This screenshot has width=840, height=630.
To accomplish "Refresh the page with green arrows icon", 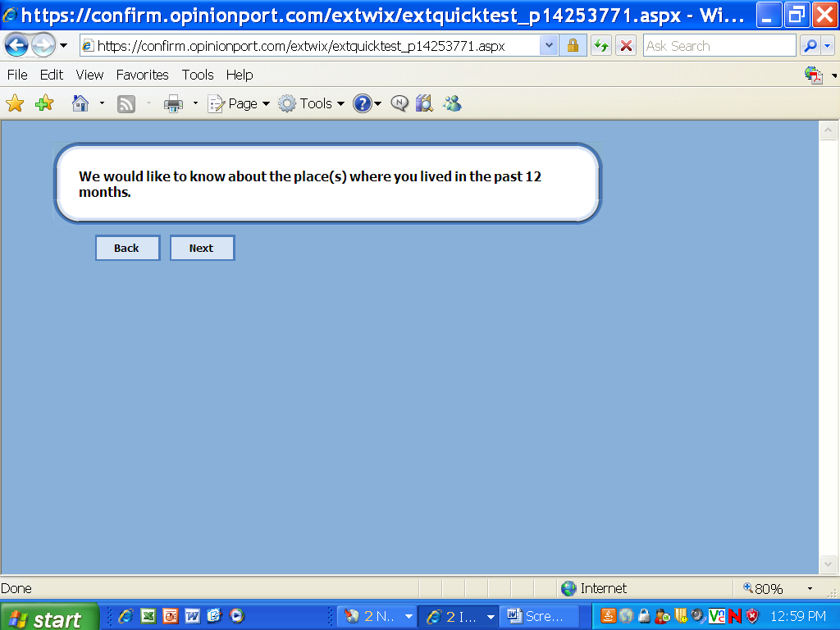I will [601, 46].
